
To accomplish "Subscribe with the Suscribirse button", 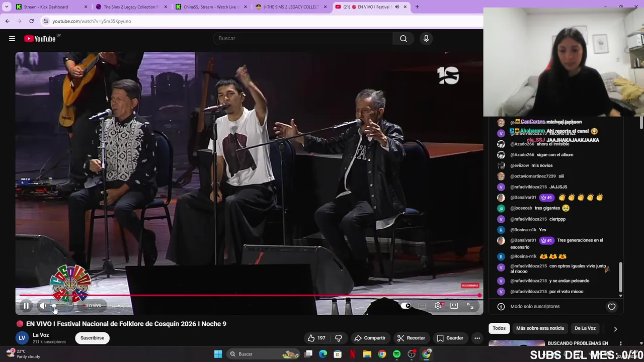I will pos(92,338).
